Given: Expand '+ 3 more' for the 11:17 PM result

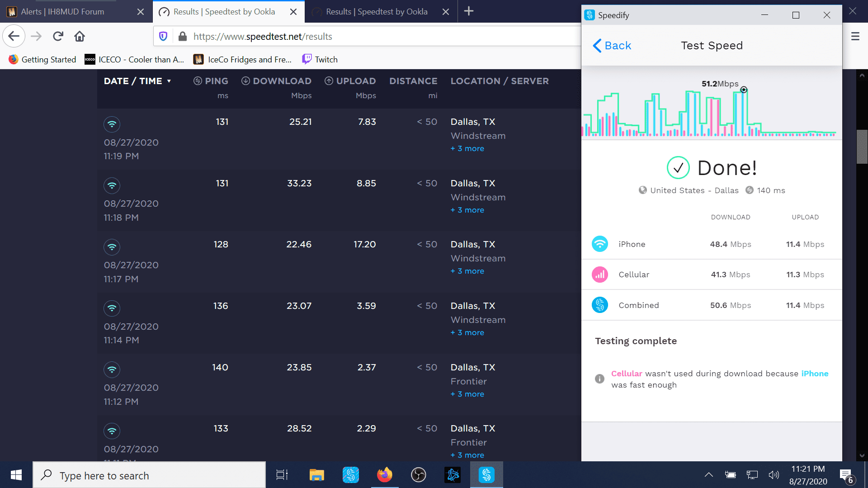Looking at the screenshot, I should click(467, 271).
